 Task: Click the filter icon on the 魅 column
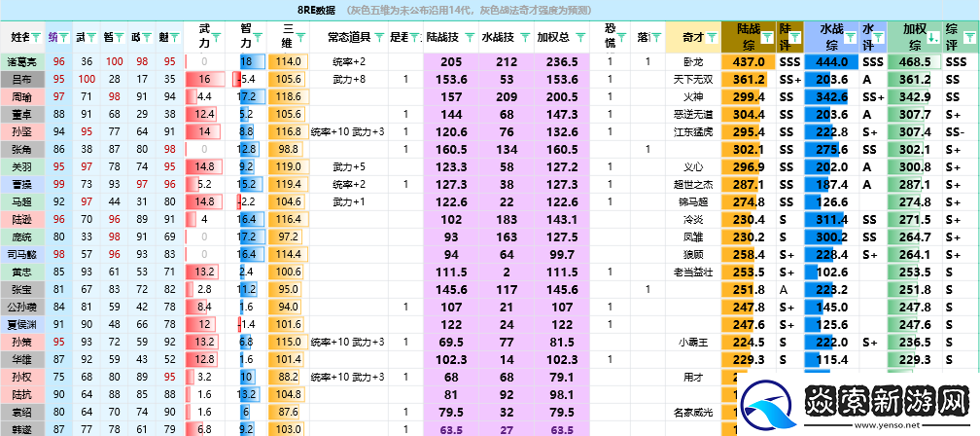pos(174,38)
